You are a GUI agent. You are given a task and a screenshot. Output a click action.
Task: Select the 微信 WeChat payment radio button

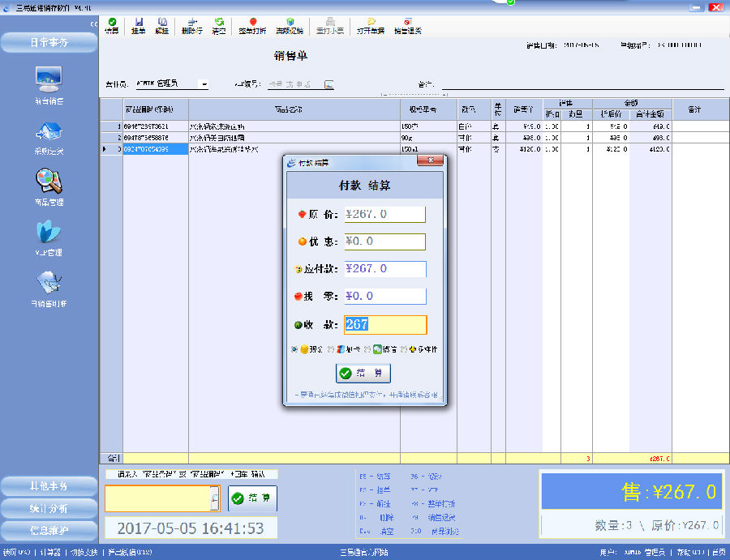tap(367, 349)
